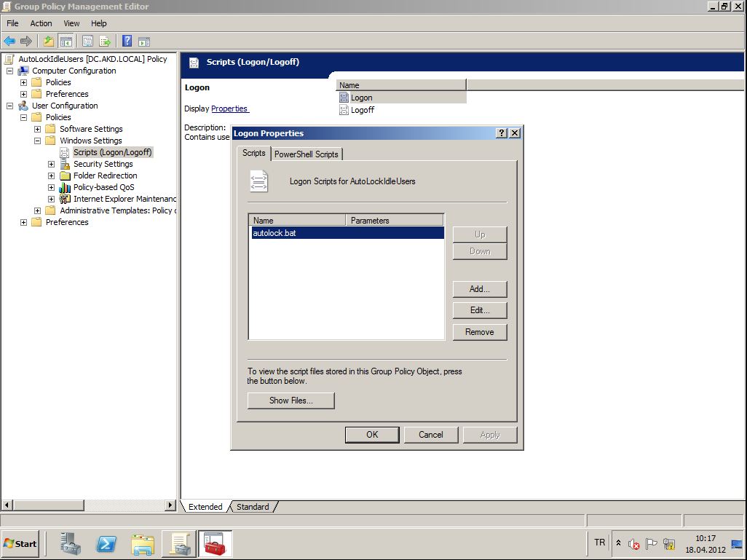Click the Add... button
Viewport: 747px width, 560px height.
pos(479,289)
